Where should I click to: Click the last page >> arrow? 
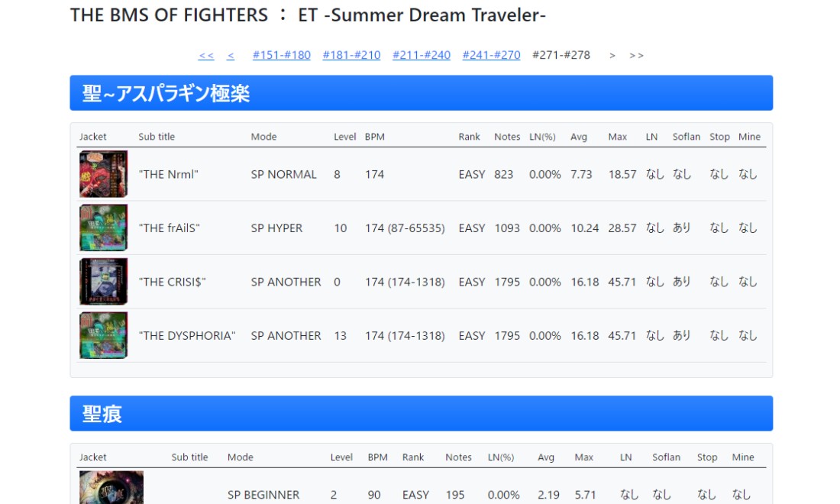[636, 56]
